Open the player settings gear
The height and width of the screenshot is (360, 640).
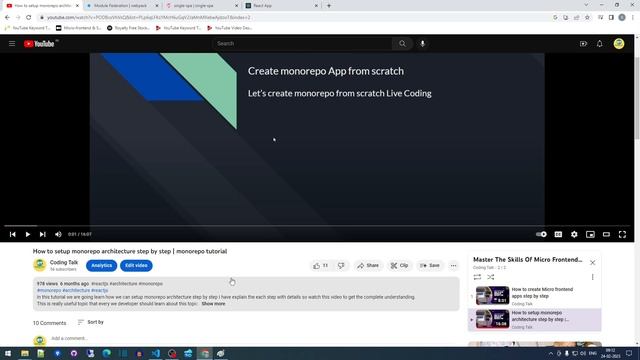(x=574, y=234)
